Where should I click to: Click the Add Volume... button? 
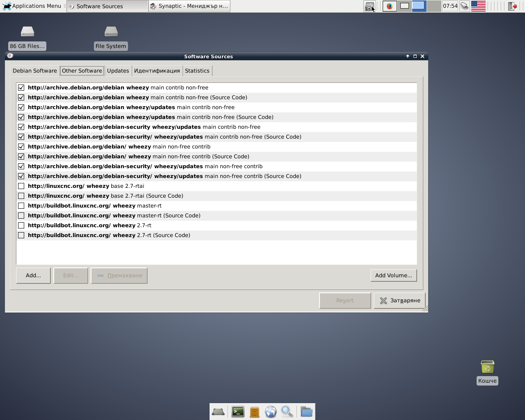(394, 276)
